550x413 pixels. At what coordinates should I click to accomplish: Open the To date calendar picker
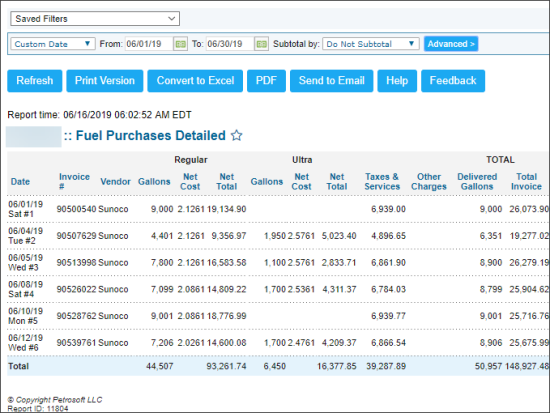[x=261, y=44]
